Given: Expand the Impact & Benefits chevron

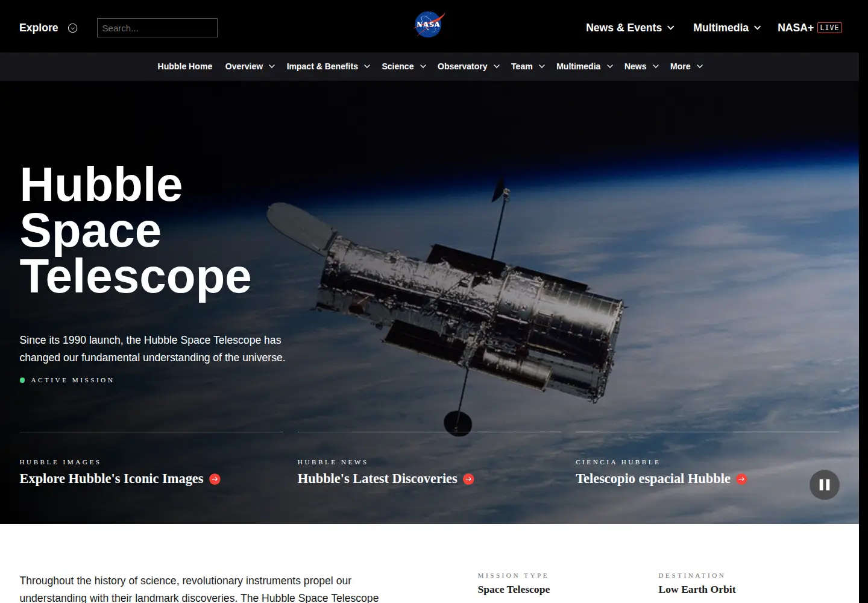Looking at the screenshot, I should pyautogui.click(x=367, y=66).
